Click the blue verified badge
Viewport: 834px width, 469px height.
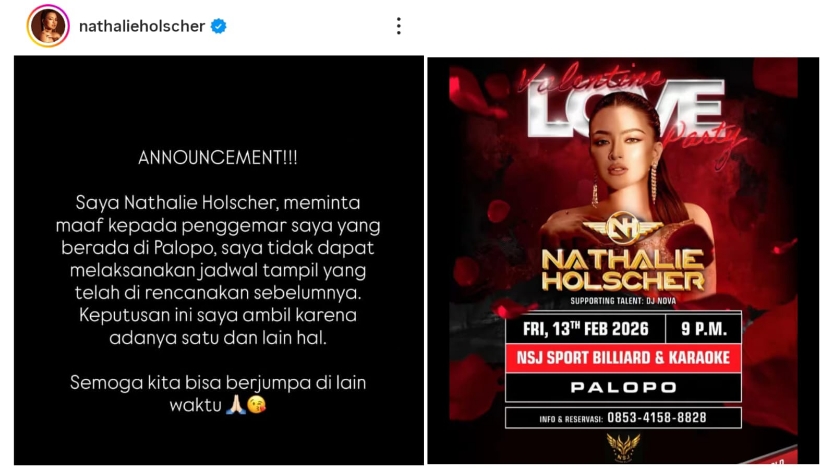[x=219, y=26]
